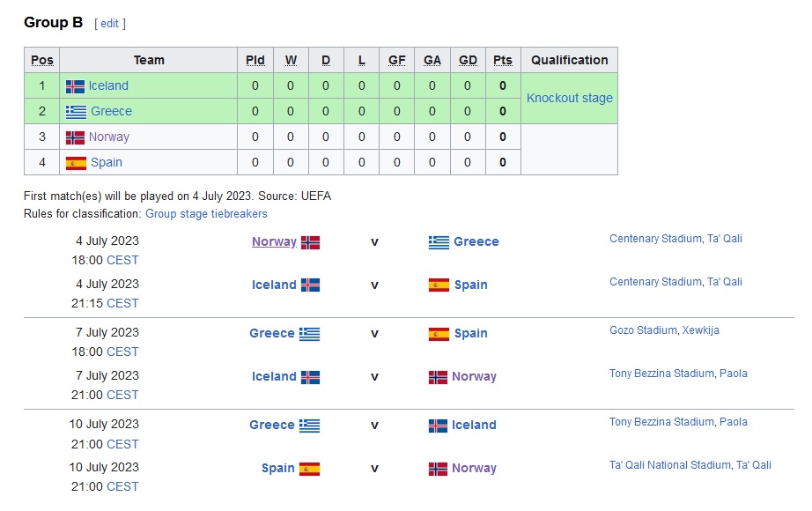Click Gozo Stadium, Xewkija venue link

tap(664, 330)
